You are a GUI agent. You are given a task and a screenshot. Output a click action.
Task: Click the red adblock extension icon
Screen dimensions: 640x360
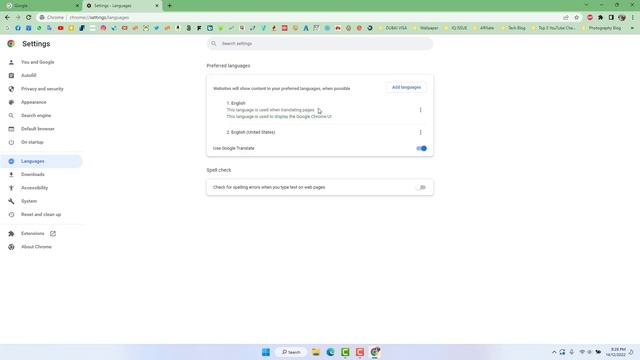point(590,18)
